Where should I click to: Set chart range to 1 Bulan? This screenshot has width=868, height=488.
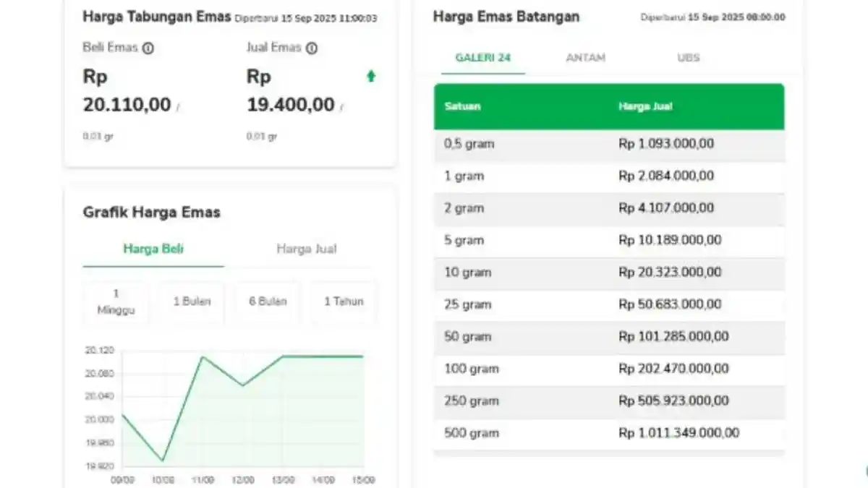point(192,301)
